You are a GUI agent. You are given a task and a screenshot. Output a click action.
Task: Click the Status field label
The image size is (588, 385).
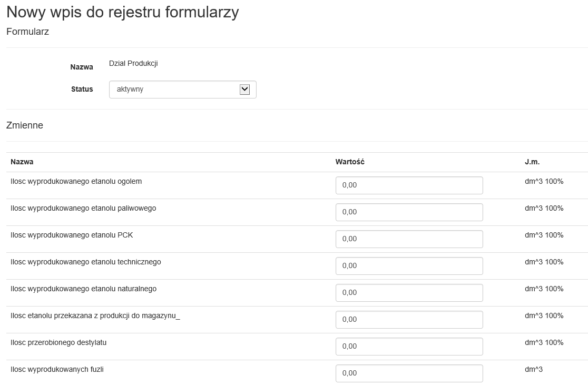(82, 89)
